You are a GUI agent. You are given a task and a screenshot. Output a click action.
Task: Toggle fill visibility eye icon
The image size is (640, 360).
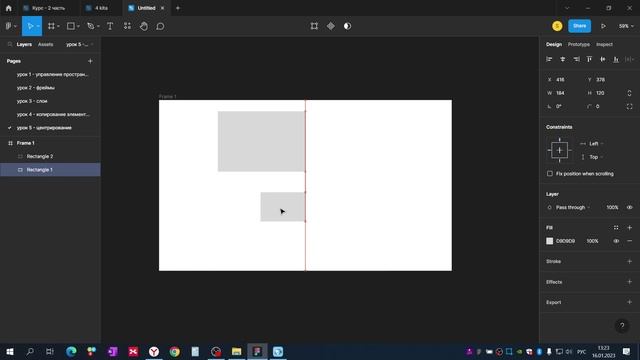point(616,241)
